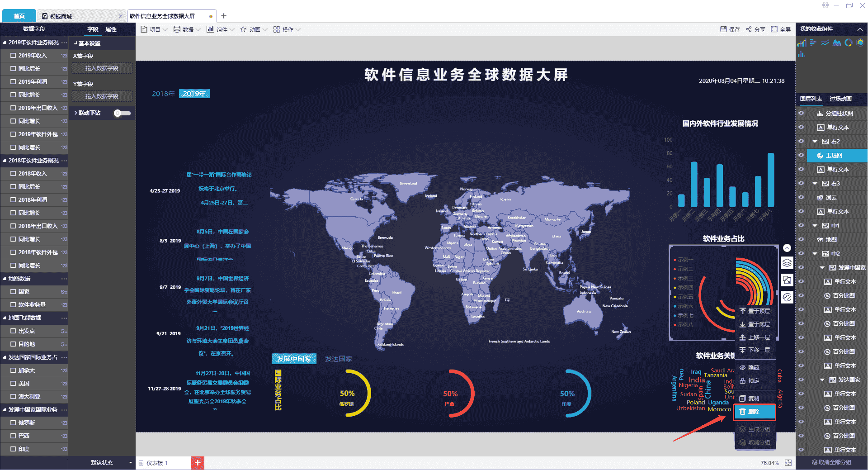Viewport: 868px width, 470px height.
Task: Choose the line chart favorite component
Action: [825, 43]
